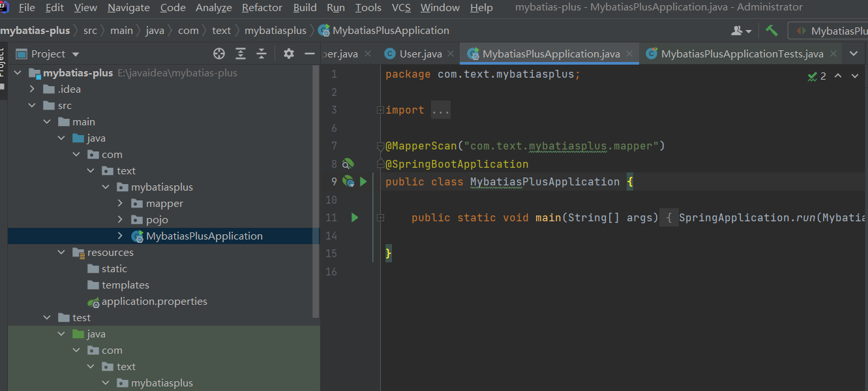Open the Build menu

(x=305, y=8)
